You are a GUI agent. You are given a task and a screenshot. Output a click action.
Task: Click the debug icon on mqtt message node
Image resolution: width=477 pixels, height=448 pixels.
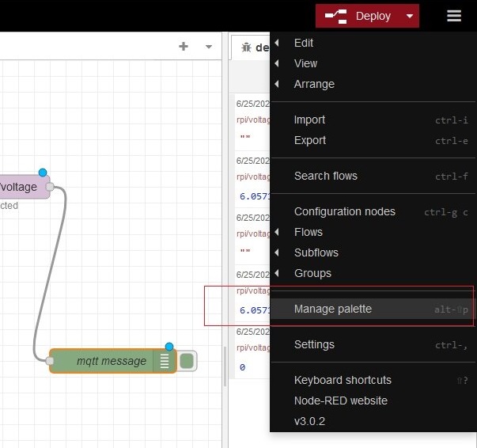click(165, 361)
